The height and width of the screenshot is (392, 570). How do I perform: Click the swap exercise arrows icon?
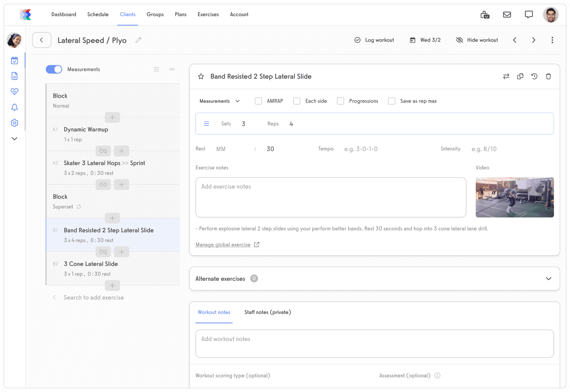pyautogui.click(x=506, y=76)
